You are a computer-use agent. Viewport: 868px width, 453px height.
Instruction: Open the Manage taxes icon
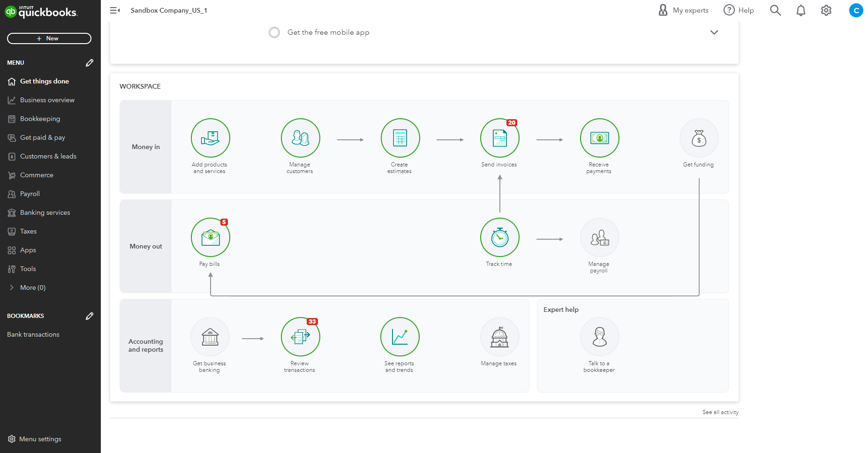499,337
